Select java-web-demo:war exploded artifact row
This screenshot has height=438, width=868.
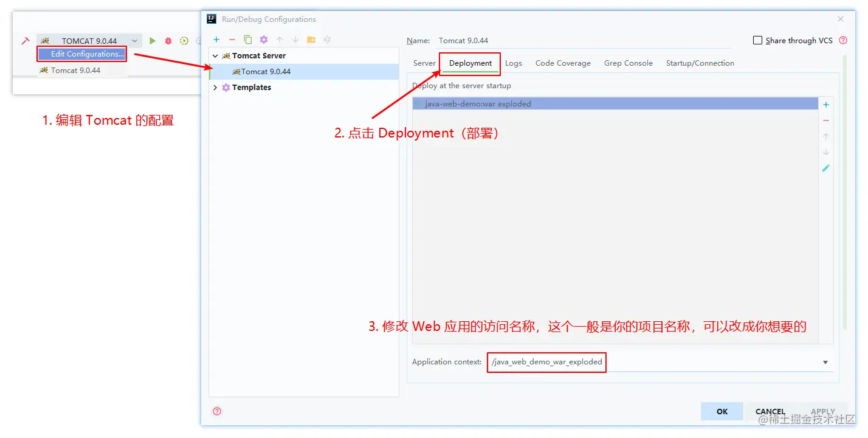tap(615, 104)
